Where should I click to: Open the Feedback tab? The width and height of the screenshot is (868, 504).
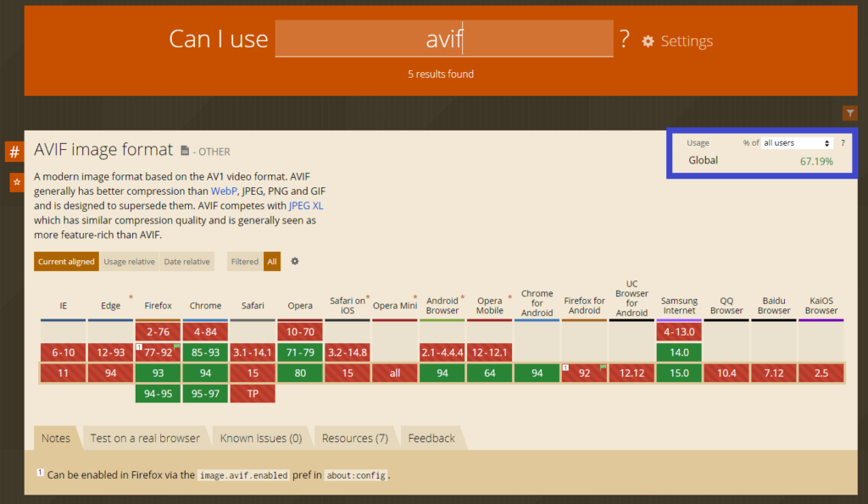[x=431, y=438]
